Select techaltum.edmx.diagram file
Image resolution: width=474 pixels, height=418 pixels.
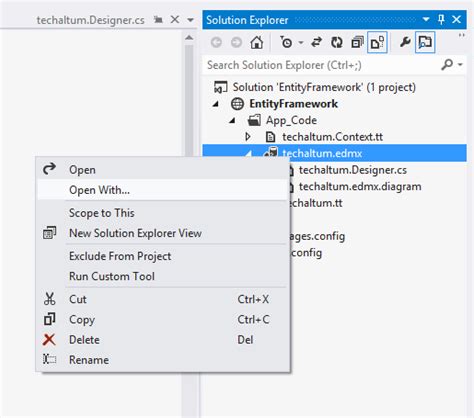coord(360,186)
